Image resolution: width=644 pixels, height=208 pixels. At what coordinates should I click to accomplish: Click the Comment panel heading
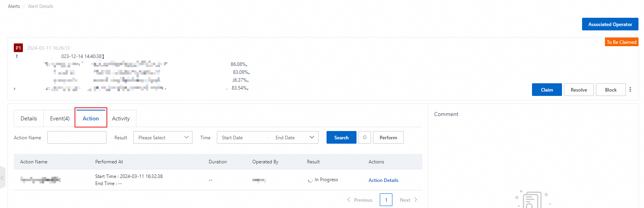pos(446,114)
